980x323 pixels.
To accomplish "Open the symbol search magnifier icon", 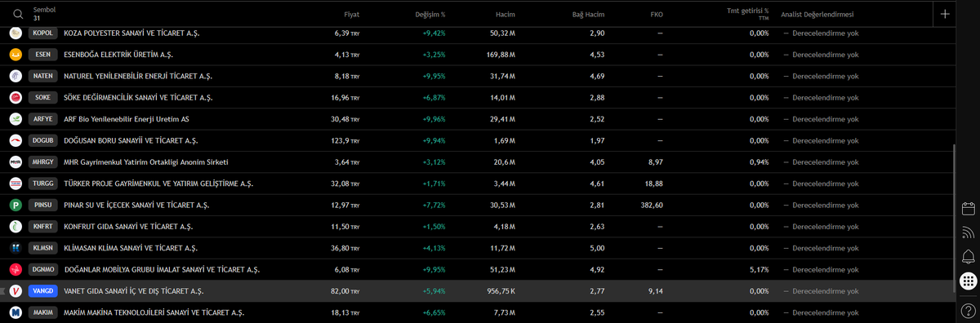I will 17,13.
